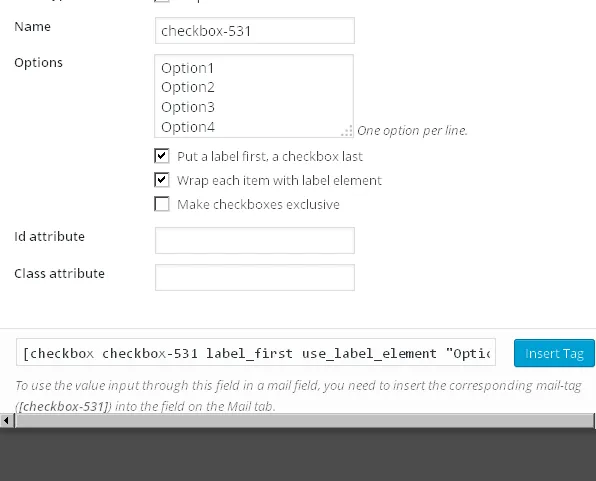Toggle 'Put a label first, a checkbox last'
Image resolution: width=596 pixels, height=481 pixels.
(162, 156)
